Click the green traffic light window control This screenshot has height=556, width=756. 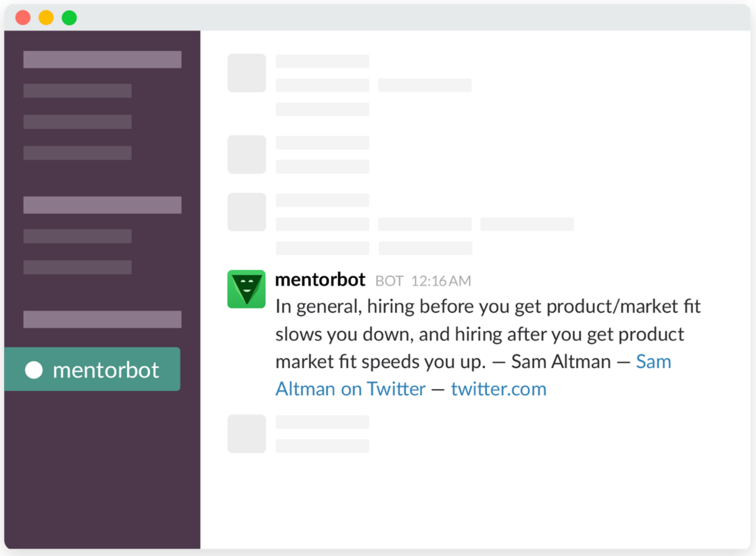point(68,16)
